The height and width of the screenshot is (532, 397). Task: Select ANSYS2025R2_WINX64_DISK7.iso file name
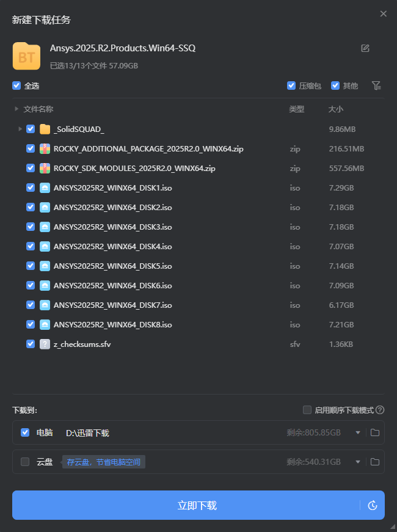(x=112, y=305)
